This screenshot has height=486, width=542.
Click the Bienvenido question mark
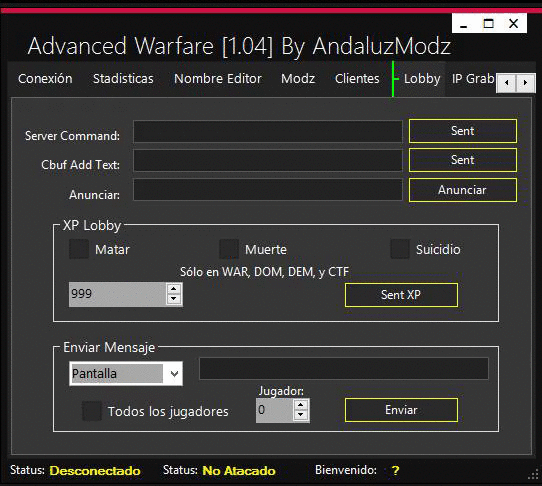point(395,470)
